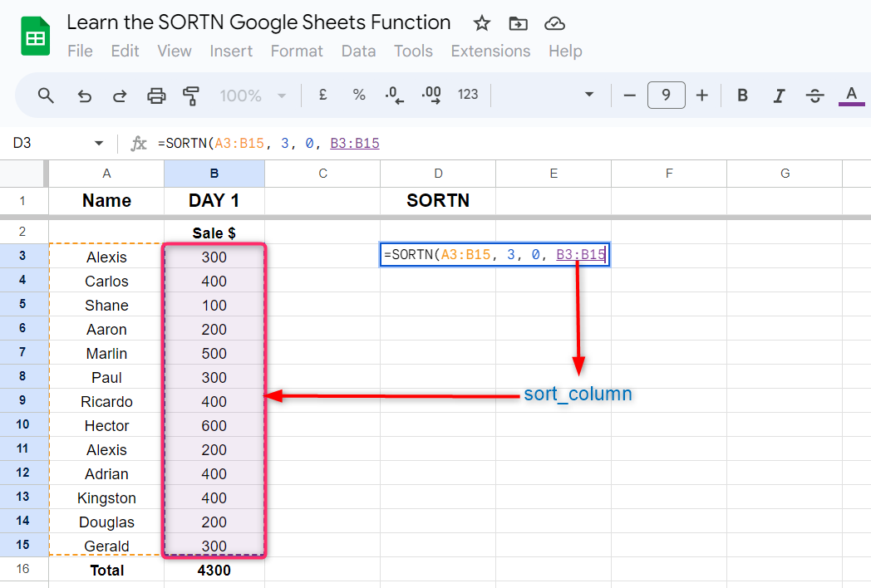Toggle bold formatting
The height and width of the screenshot is (588, 871).
click(x=742, y=96)
